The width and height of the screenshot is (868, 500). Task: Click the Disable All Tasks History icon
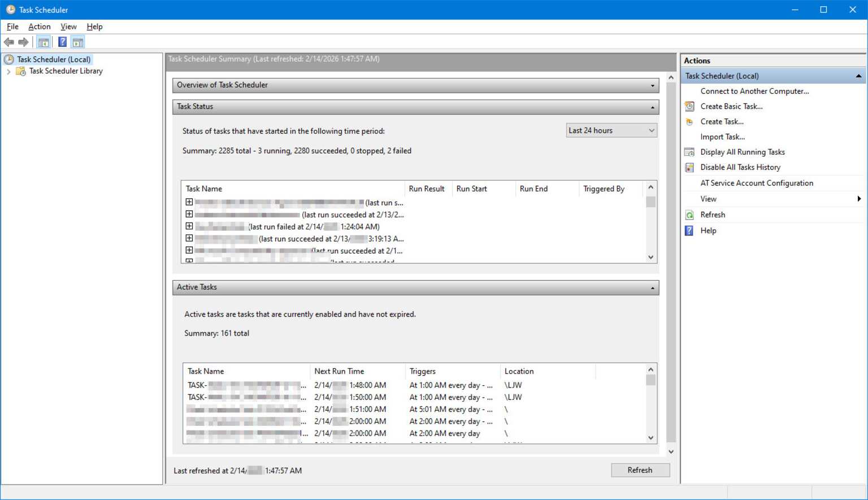click(689, 167)
